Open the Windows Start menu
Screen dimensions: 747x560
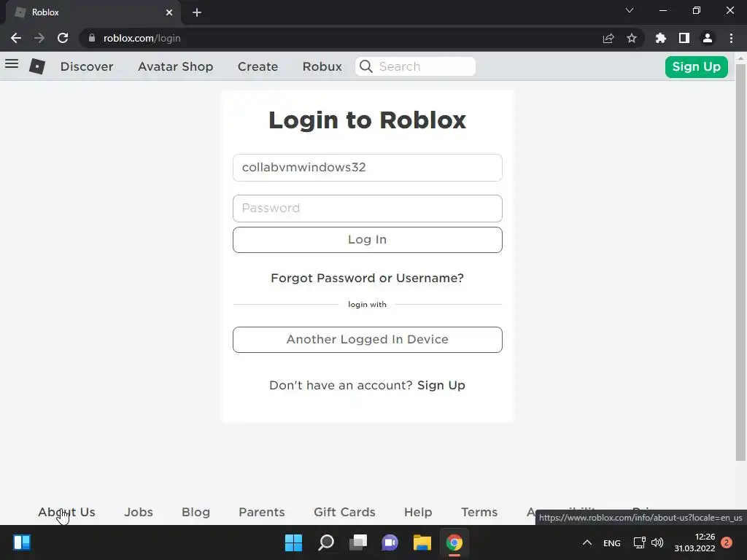[293, 542]
